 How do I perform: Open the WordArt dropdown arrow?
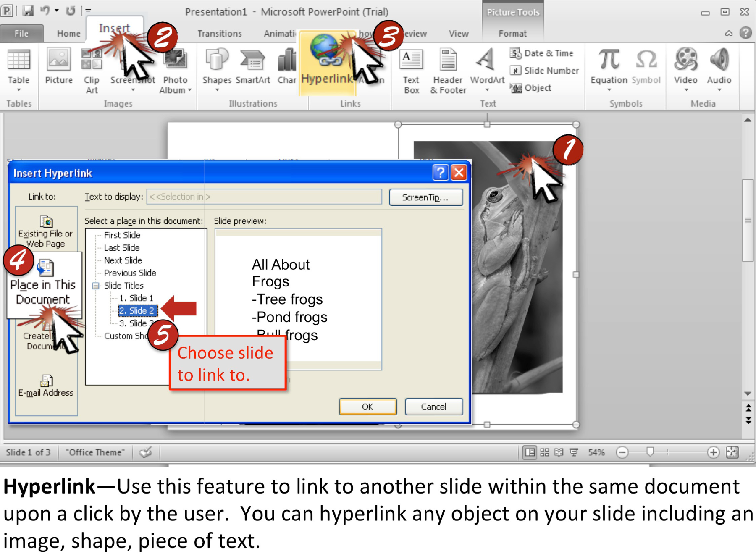487,90
